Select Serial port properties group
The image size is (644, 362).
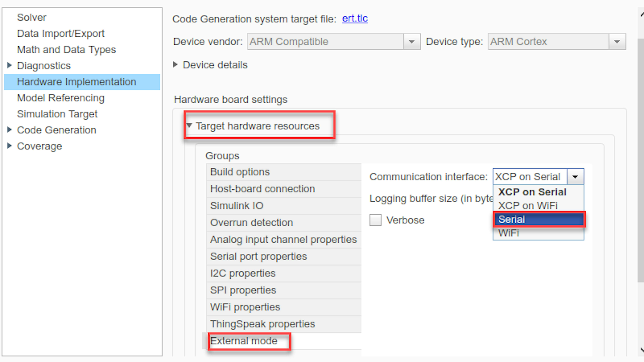click(284, 256)
